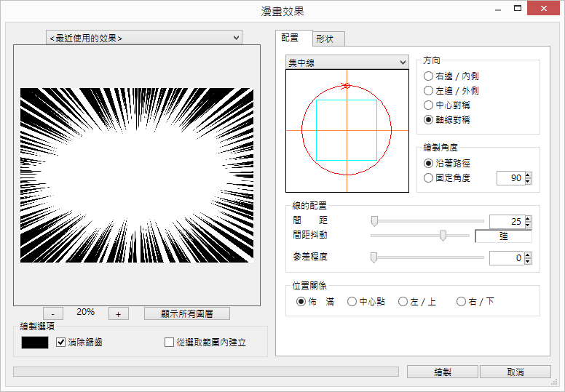Viewport: 565px width, 392px height.
Task: Zoom in preview with plus button
Action: [x=119, y=313]
